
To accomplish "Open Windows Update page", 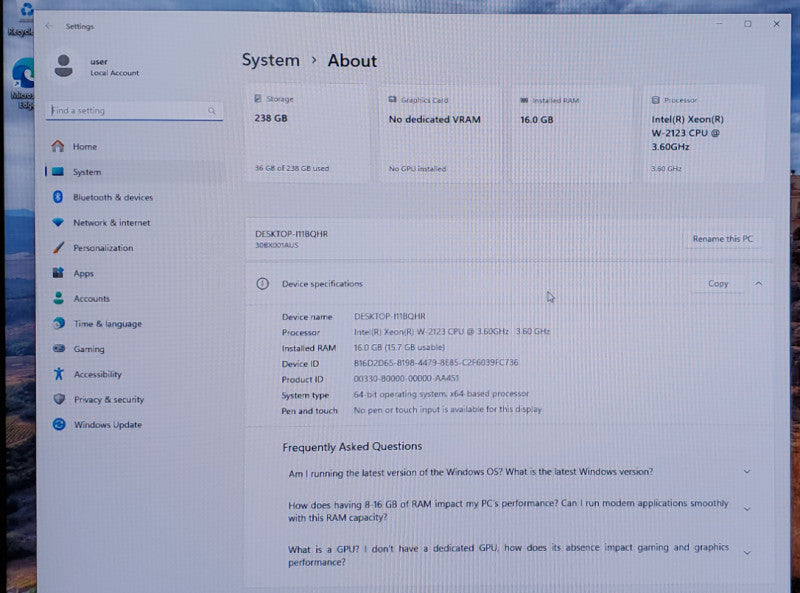I will [134, 424].
